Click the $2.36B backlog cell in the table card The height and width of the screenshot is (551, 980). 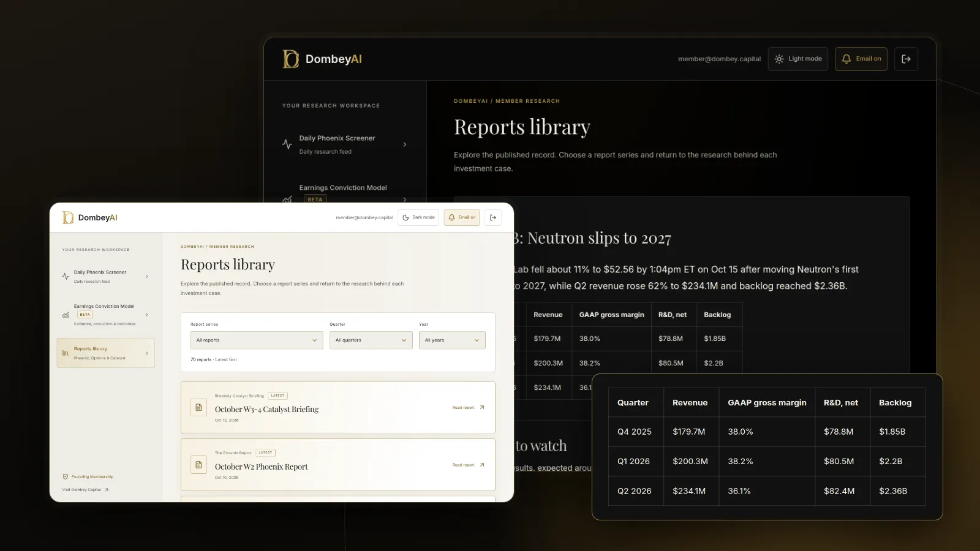(x=898, y=491)
